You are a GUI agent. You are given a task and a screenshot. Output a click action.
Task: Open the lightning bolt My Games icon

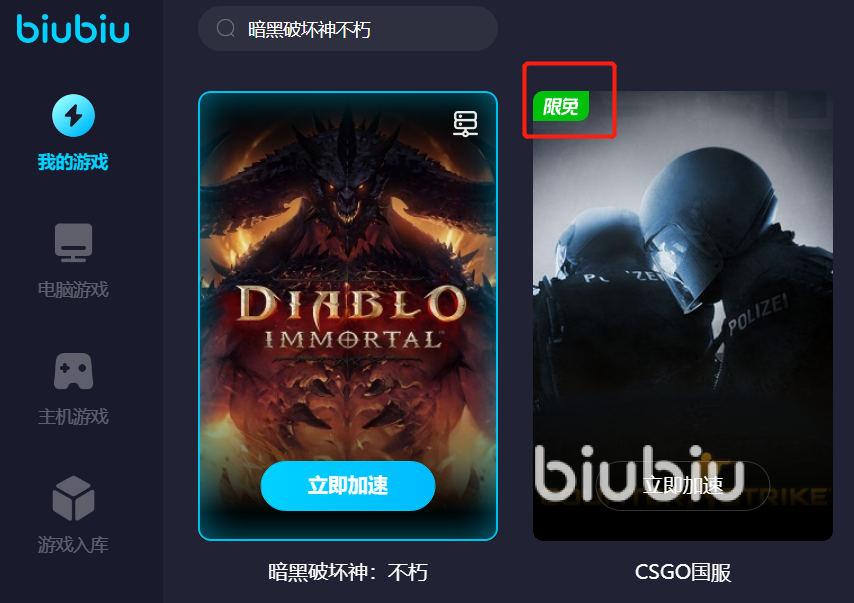[x=74, y=115]
